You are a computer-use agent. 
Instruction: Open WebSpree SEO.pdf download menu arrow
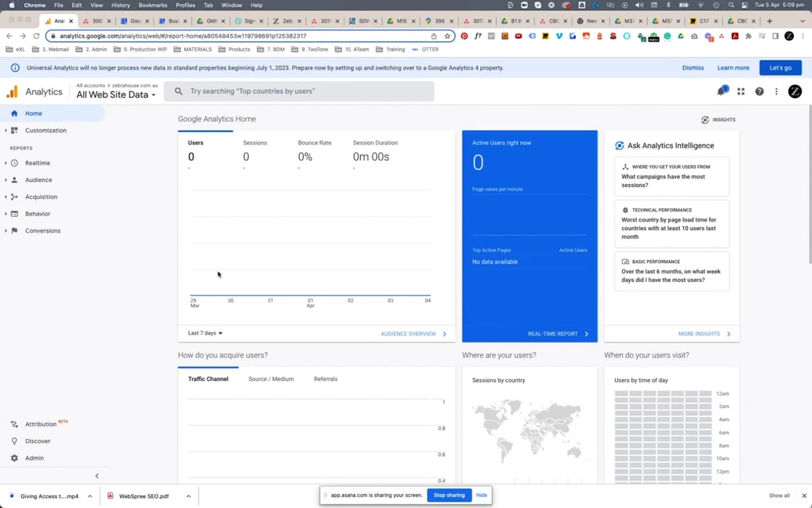tap(188, 496)
